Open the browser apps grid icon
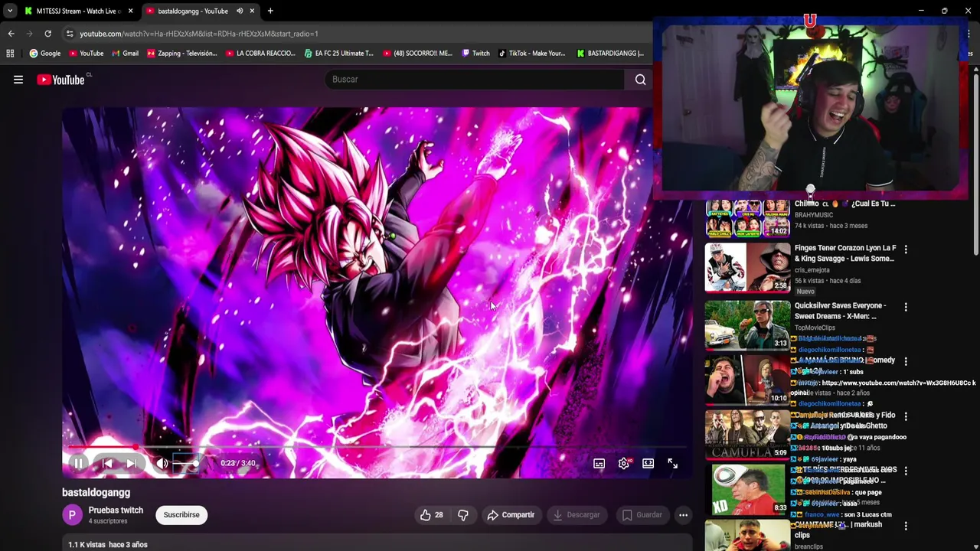 coord(10,54)
